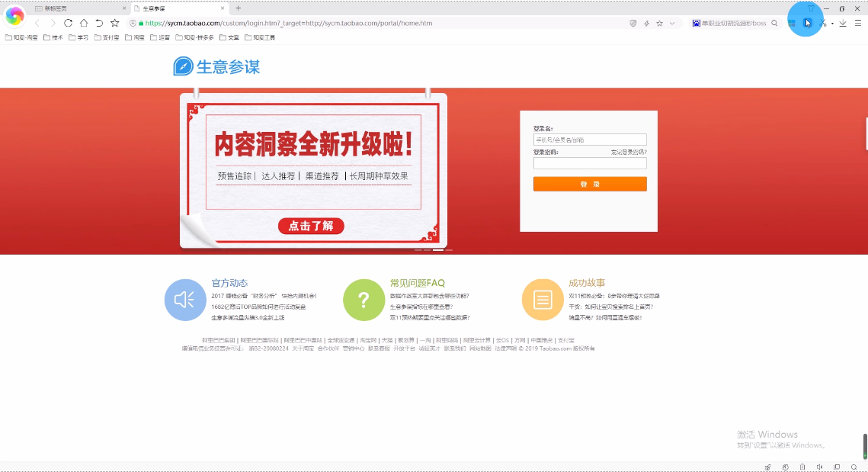868x472 pixels.
Task: Click the undo closed tab icon
Action: pos(99,23)
